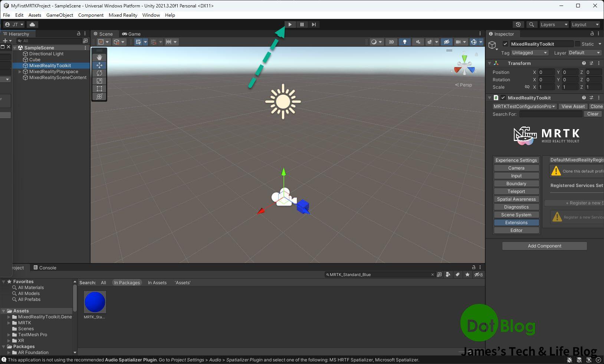This screenshot has width=604, height=364.
Task: Click the Step frame button
Action: coord(314,24)
